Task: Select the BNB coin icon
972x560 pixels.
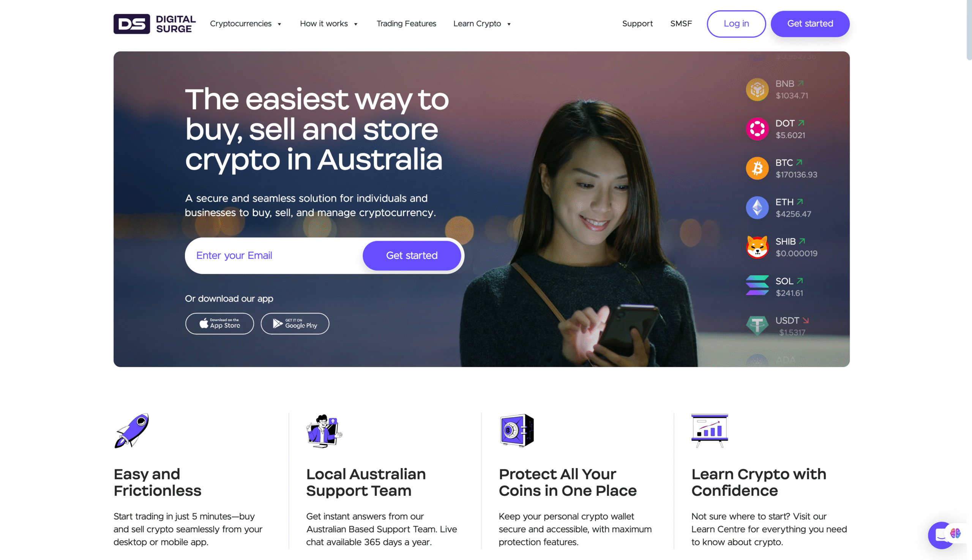Action: coord(757,90)
